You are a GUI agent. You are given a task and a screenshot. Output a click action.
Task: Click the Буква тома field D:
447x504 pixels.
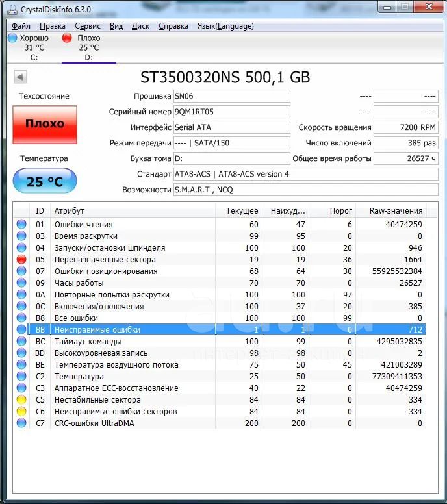click(x=231, y=158)
